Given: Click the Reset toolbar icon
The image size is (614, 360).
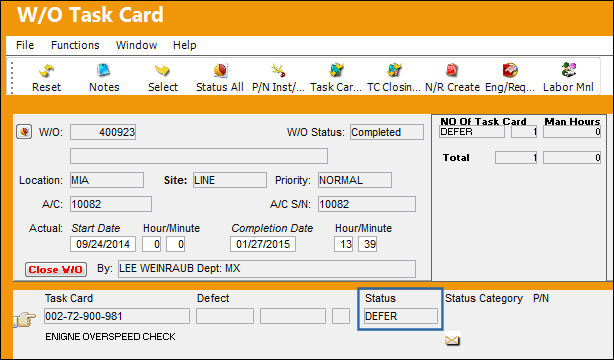Looking at the screenshot, I should point(46,71).
